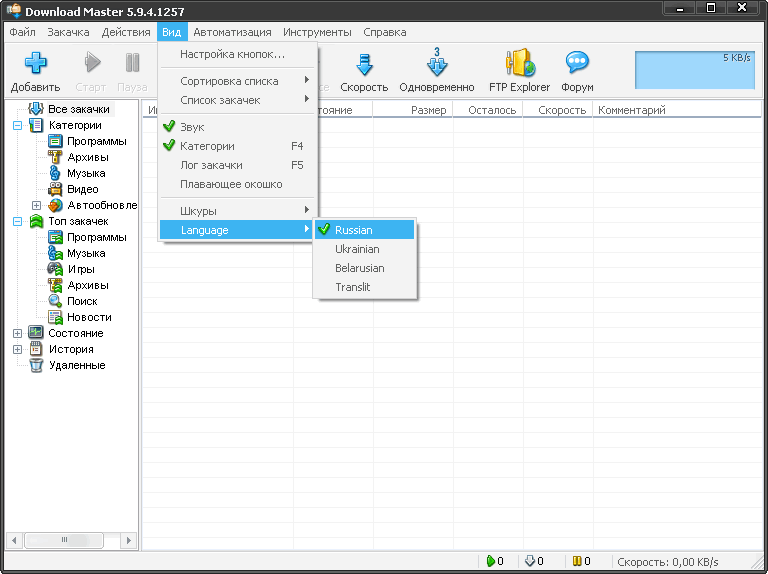The image size is (768, 574).
Task: Click Архивы icon under Категории
Action: [x=55, y=157]
